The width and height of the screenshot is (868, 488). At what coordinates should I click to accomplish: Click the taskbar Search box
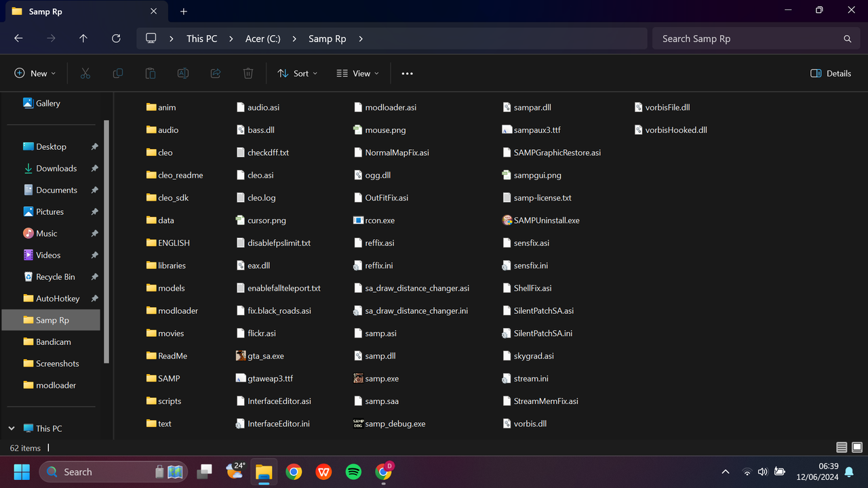[112, 472]
